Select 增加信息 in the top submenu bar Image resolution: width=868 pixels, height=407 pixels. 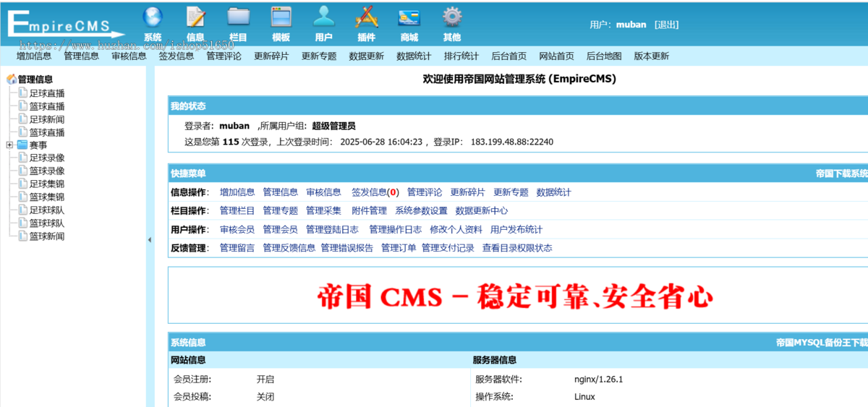coord(34,56)
